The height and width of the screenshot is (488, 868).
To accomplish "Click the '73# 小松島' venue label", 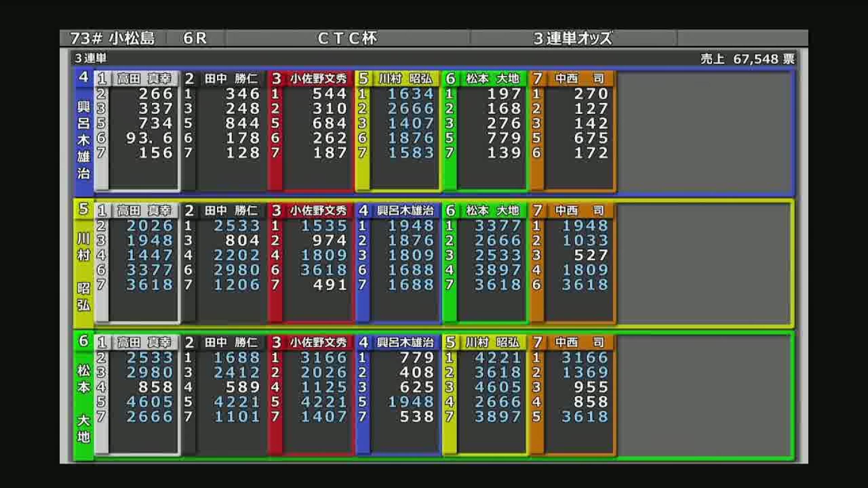I will (113, 38).
